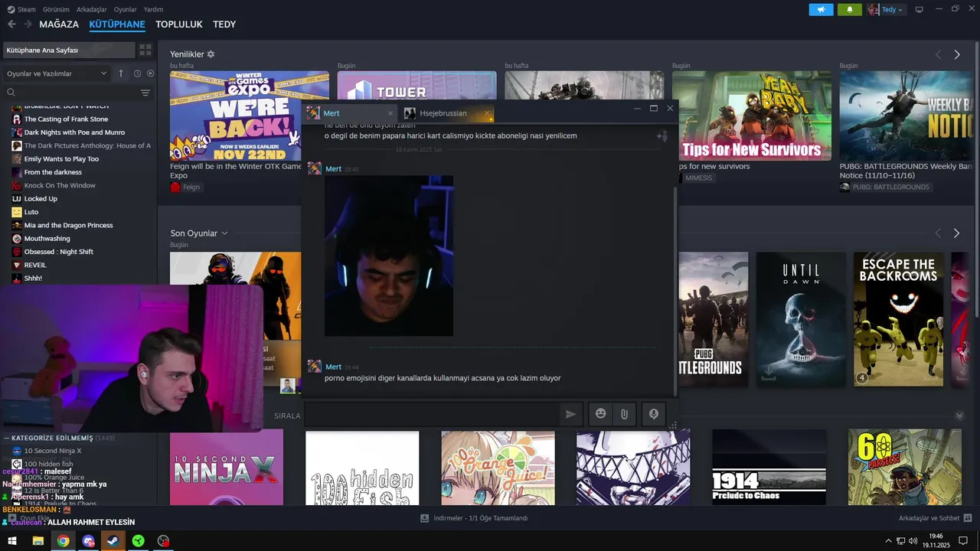Open İndirmeler download status

(x=474, y=518)
